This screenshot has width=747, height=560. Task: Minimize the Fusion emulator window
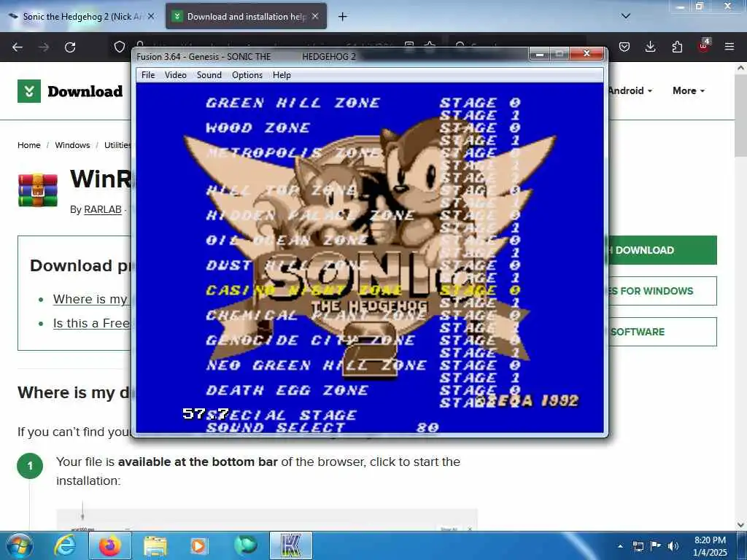point(539,54)
